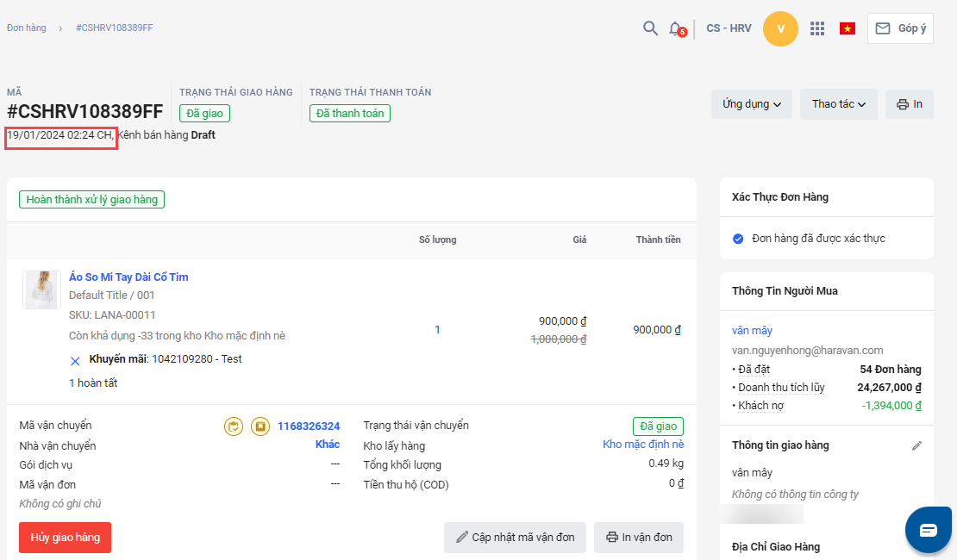Go to Đơn hàng breadcrumb
Image resolution: width=957 pixels, height=560 pixels.
27,28
